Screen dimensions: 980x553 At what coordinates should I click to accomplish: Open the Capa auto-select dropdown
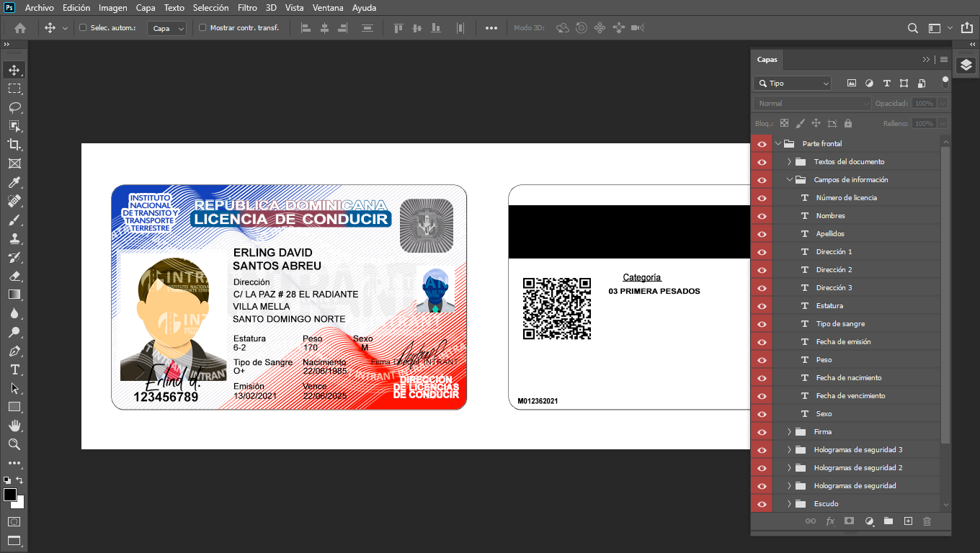click(x=167, y=28)
